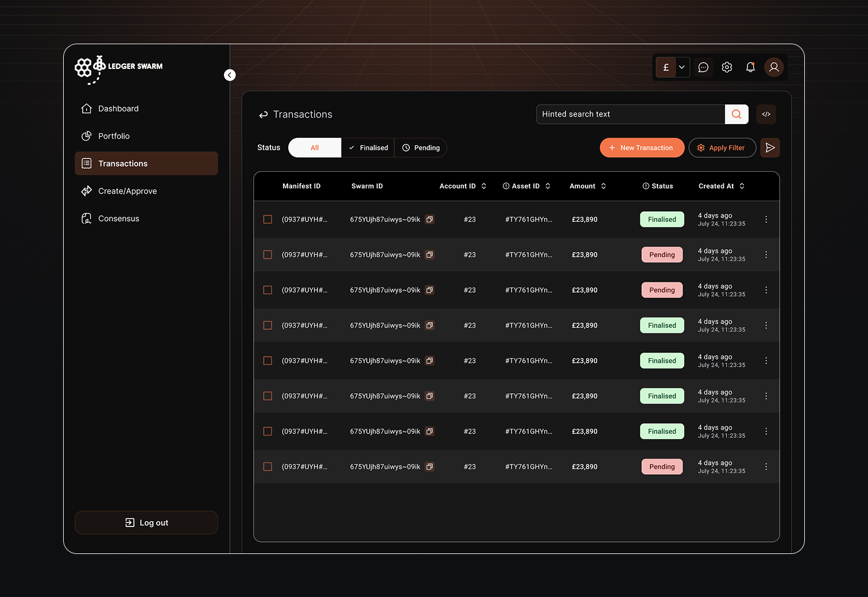Run the search using the magnifier icon
The image size is (868, 597).
coord(737,114)
